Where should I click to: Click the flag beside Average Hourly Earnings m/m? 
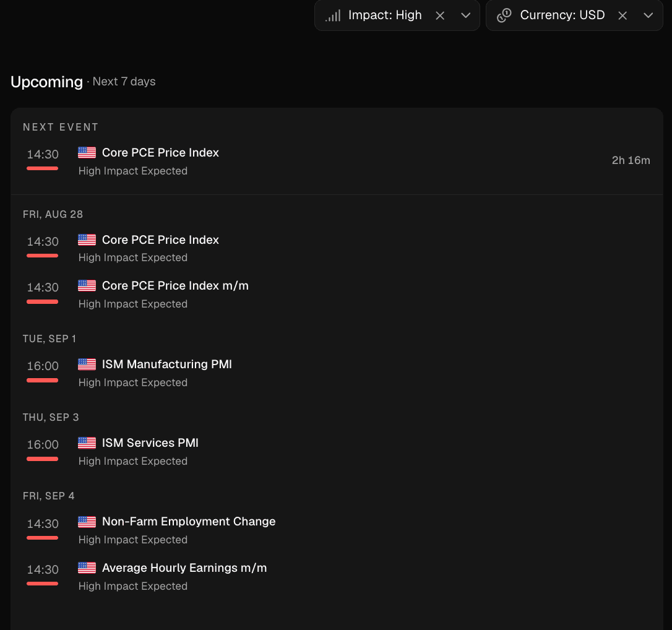coord(87,567)
